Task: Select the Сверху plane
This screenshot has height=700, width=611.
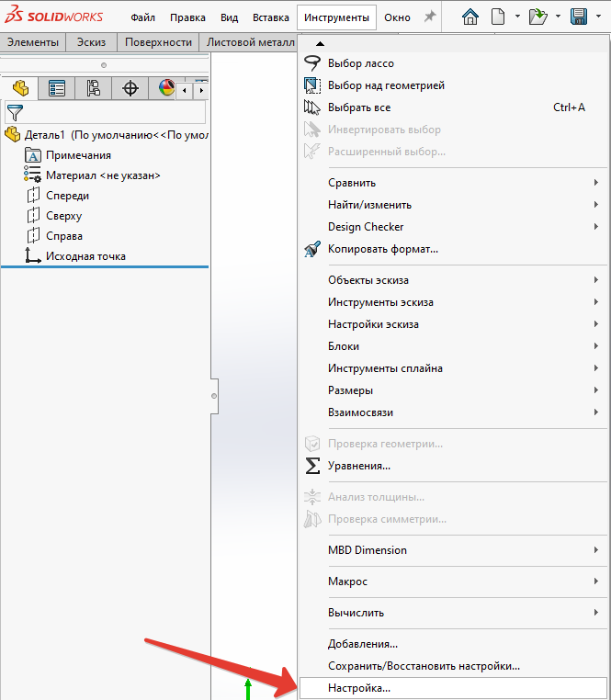Action: coord(54,216)
